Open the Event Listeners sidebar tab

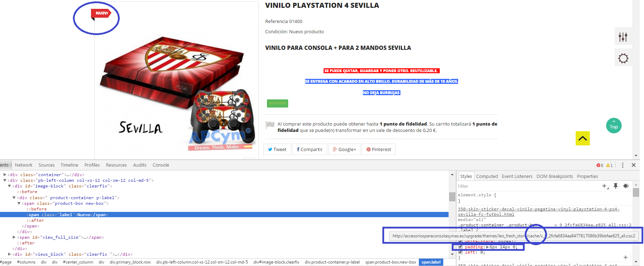tap(517, 177)
